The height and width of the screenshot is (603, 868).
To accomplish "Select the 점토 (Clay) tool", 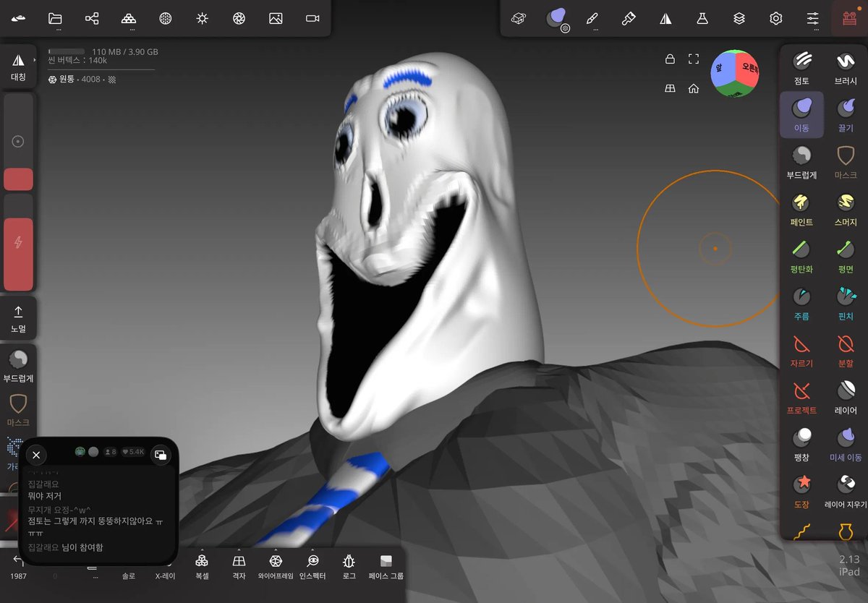I will pyautogui.click(x=801, y=68).
